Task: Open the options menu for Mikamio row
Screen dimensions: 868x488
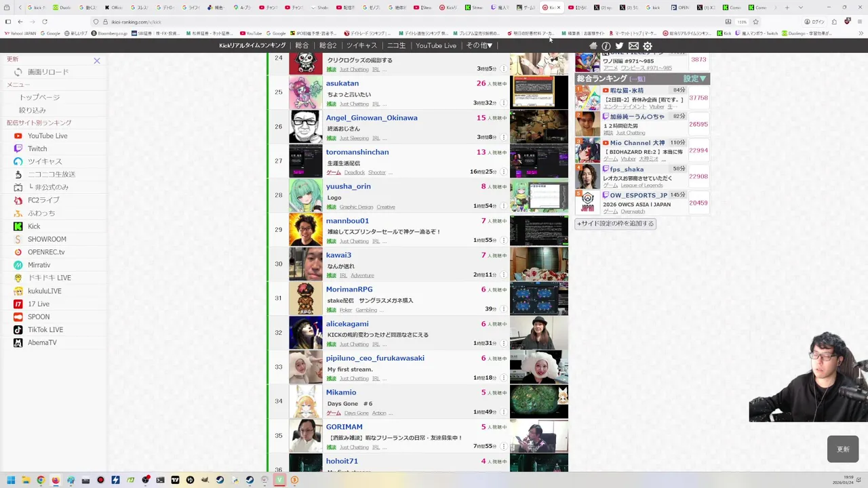Action: (503, 412)
